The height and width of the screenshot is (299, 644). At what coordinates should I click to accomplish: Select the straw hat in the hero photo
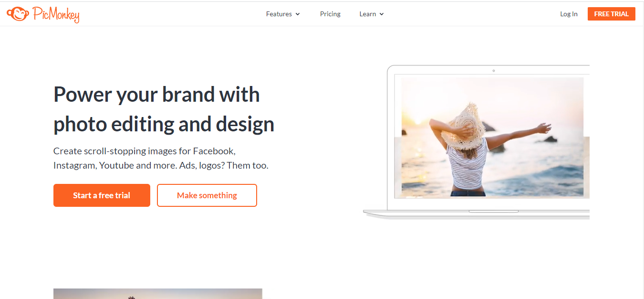click(463, 126)
